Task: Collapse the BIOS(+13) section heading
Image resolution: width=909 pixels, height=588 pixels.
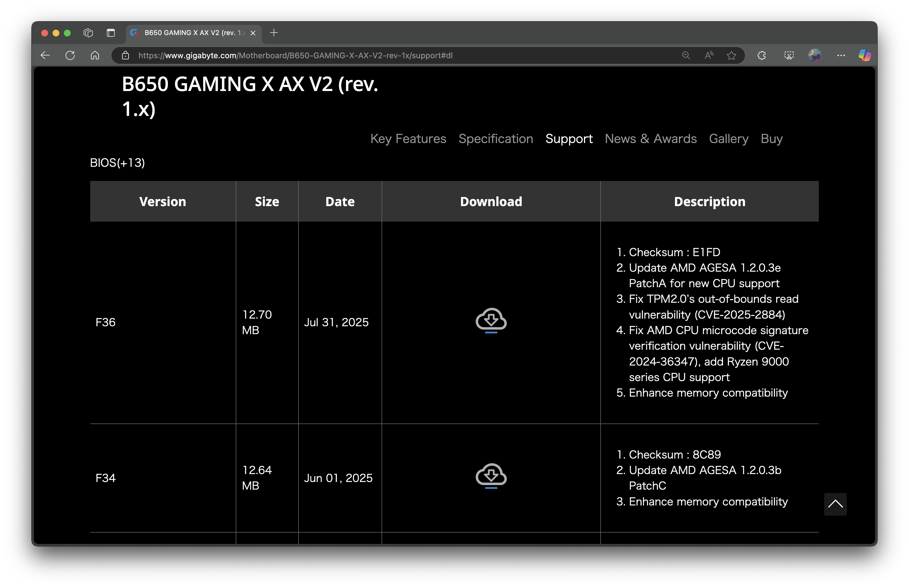Action: coord(117,163)
